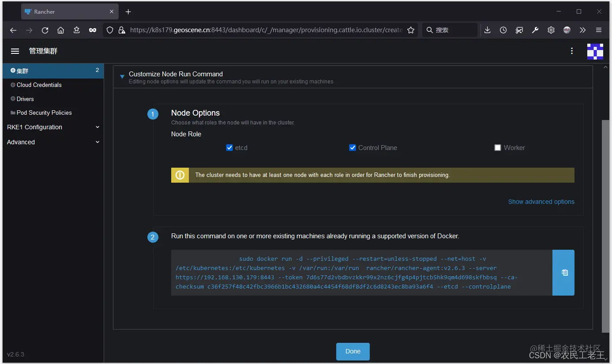Show more toolbar overflow items
Screen dimensions: 612x364
pyautogui.click(x=583, y=30)
